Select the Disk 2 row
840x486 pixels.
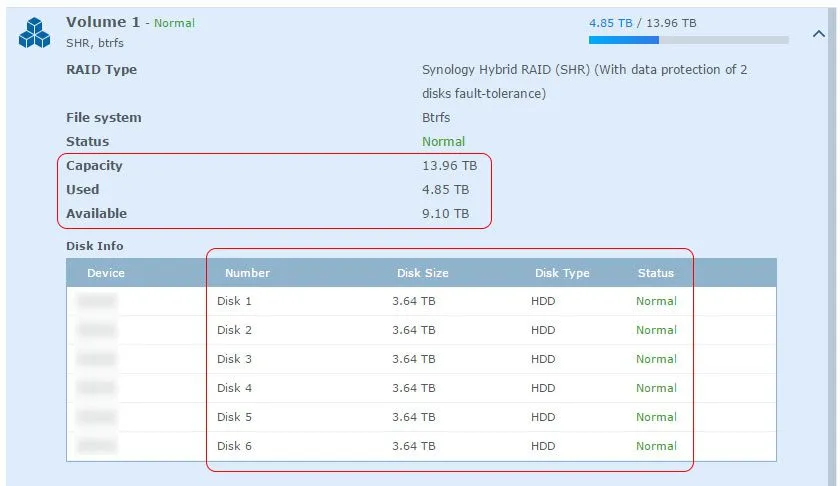click(x=421, y=330)
